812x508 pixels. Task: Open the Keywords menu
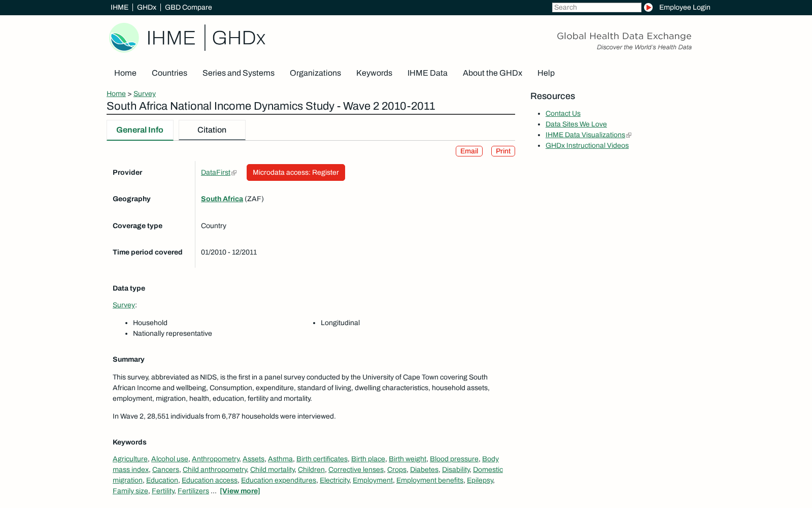374,73
